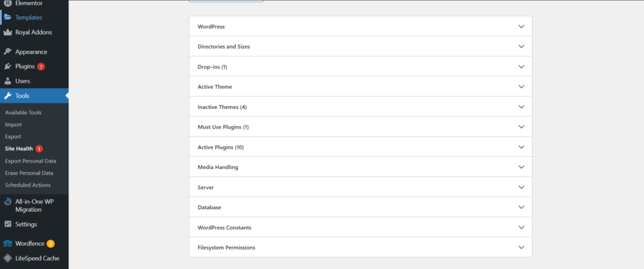Select Export Personal Data in Tools menu
Image resolution: width=644 pixels, height=269 pixels.
click(31, 161)
